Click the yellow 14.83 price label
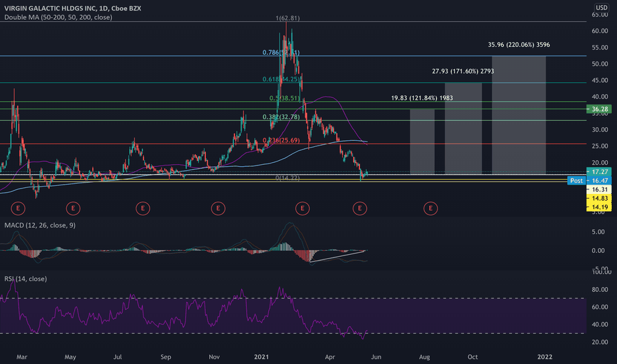 pyautogui.click(x=599, y=198)
